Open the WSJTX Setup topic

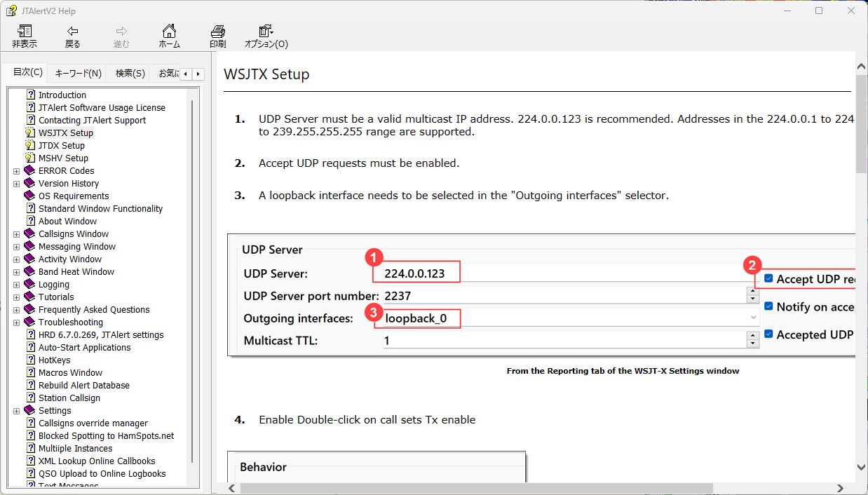(65, 133)
